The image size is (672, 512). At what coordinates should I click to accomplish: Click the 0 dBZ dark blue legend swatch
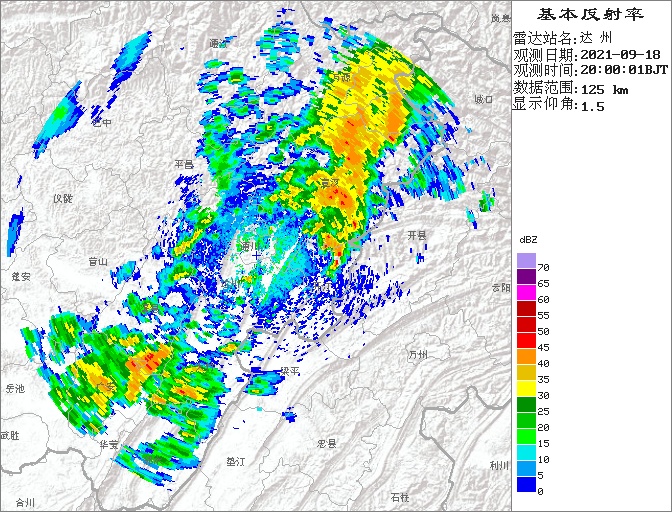(526, 484)
